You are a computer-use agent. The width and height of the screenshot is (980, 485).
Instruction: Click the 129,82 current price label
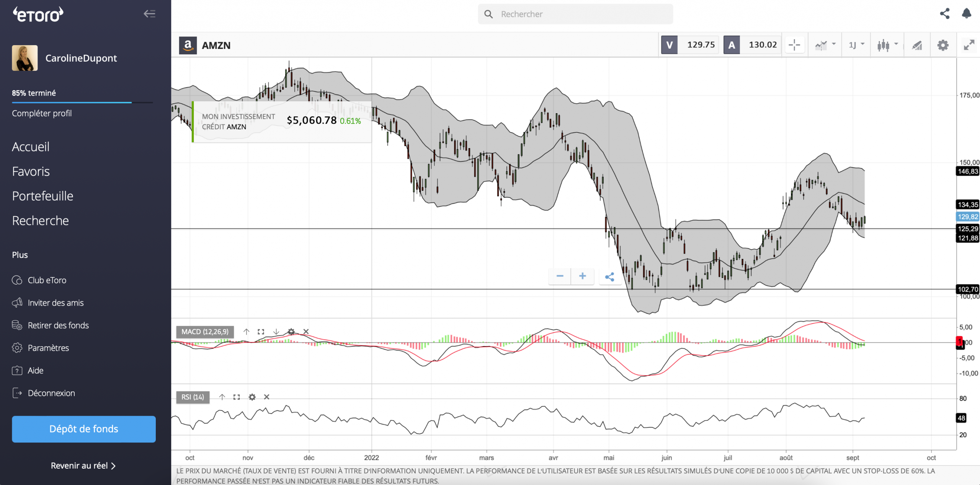pyautogui.click(x=968, y=217)
